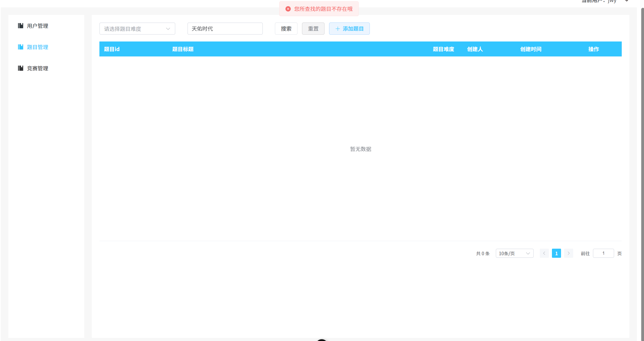Image resolution: width=644 pixels, height=341 pixels.
Task: Switch to 竞赛管理 section
Action: 37,68
